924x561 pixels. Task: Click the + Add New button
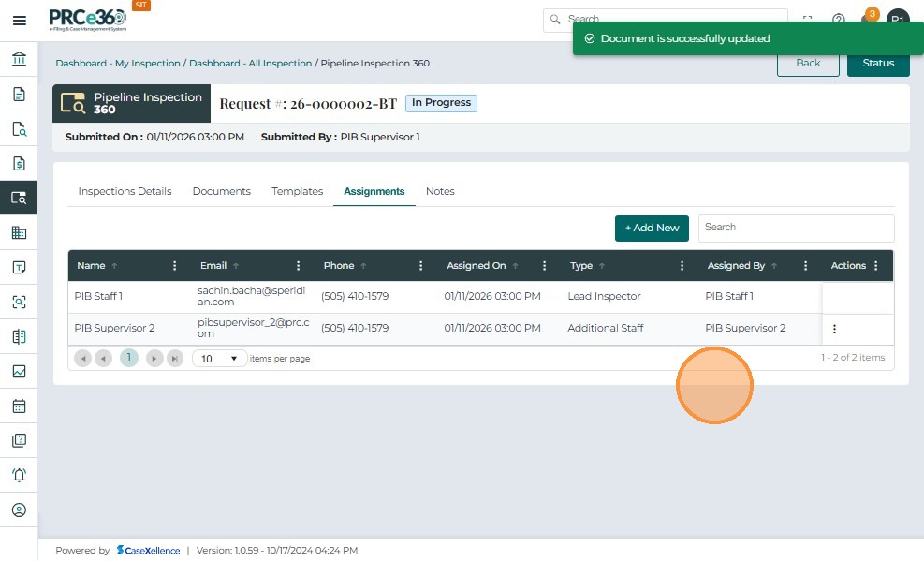[652, 229]
